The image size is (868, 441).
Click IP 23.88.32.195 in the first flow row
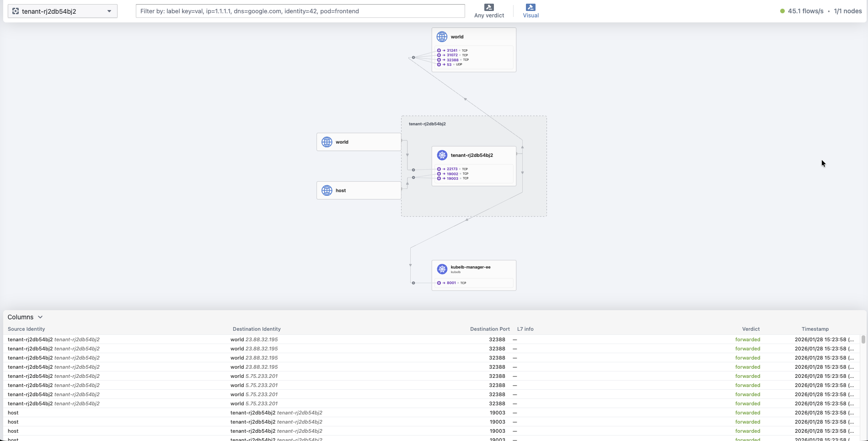click(x=262, y=339)
